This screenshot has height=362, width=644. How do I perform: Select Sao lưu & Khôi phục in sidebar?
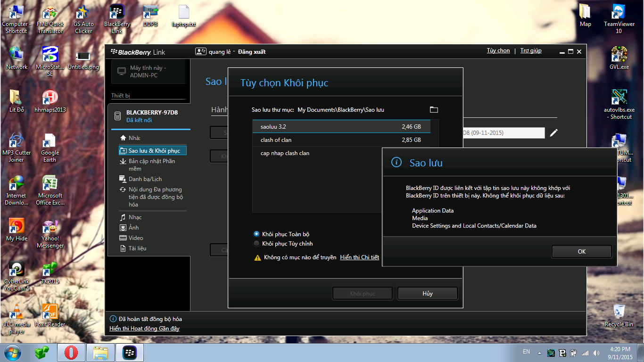point(154,151)
